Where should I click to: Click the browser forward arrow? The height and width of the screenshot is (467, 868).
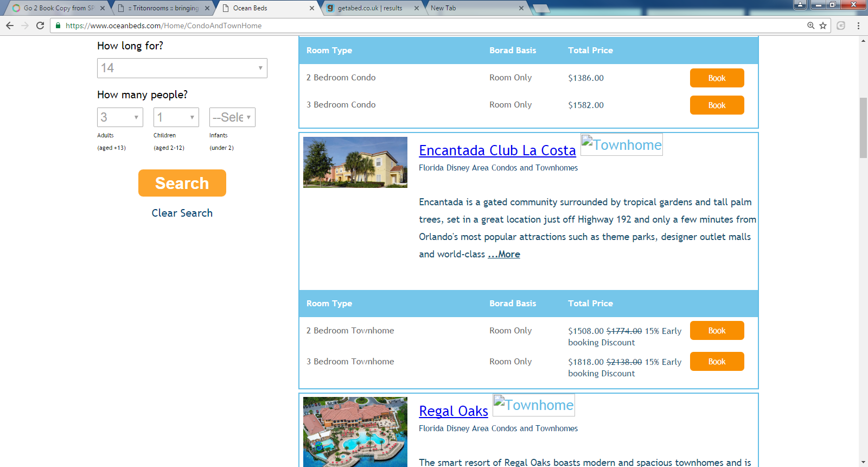click(x=25, y=26)
